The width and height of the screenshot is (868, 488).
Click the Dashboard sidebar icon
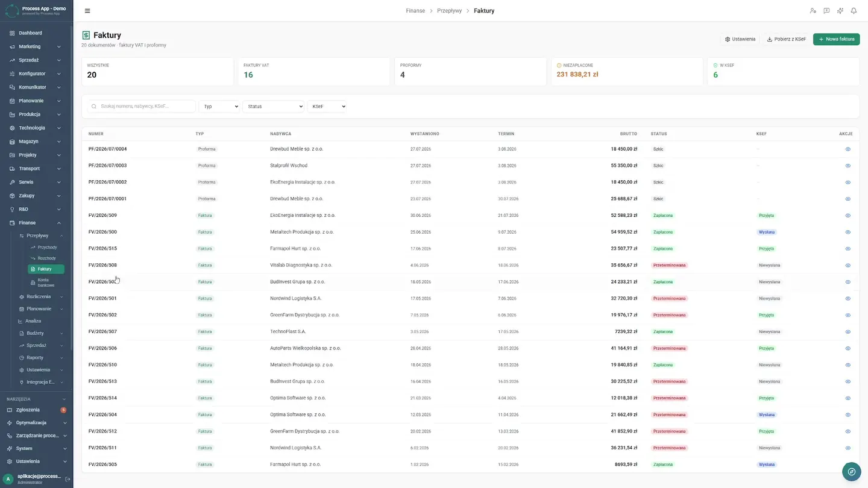12,33
